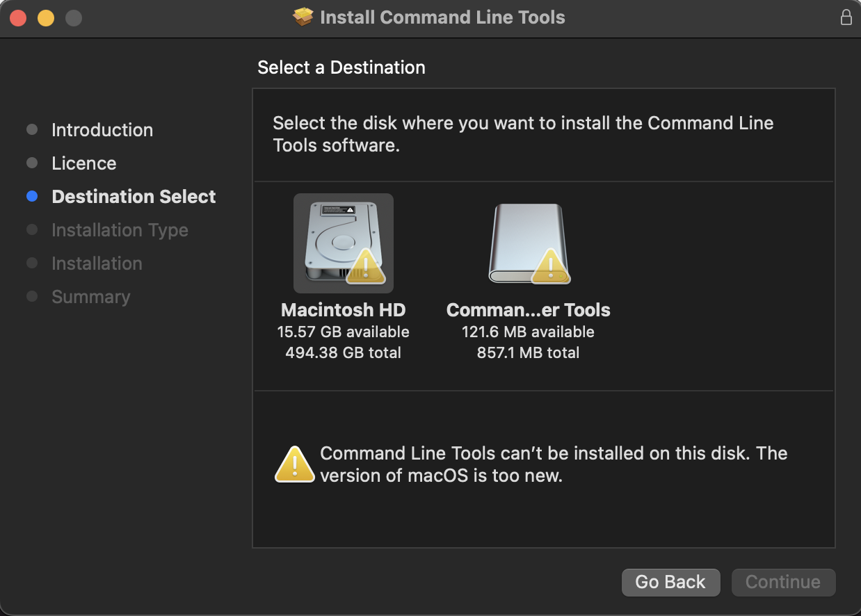Viewport: 861px width, 616px height.
Task: Select the Introduction step in the sidebar
Action: point(102,130)
